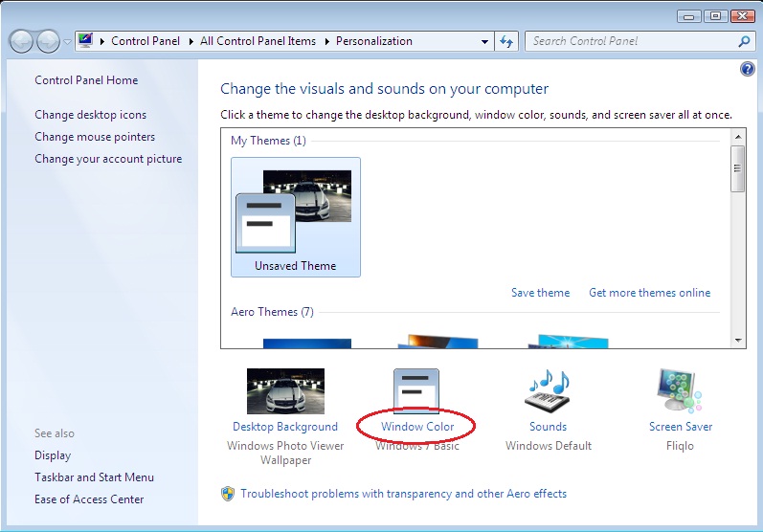Open Sounds via the music notes icon
Image resolution: width=763 pixels, height=532 pixels.
(x=548, y=391)
